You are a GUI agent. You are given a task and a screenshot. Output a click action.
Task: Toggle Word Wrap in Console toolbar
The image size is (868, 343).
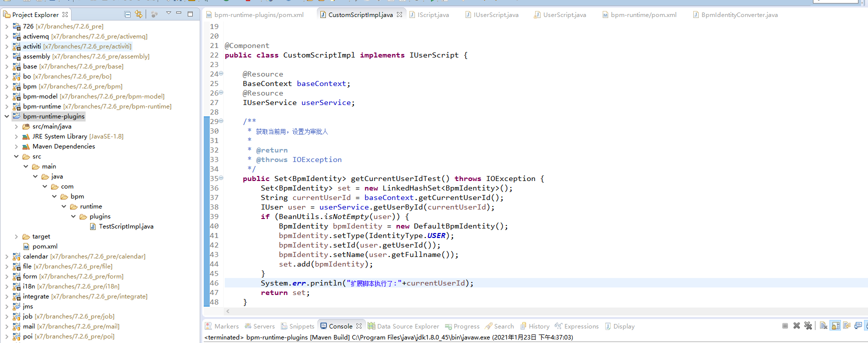pyautogui.click(x=847, y=326)
